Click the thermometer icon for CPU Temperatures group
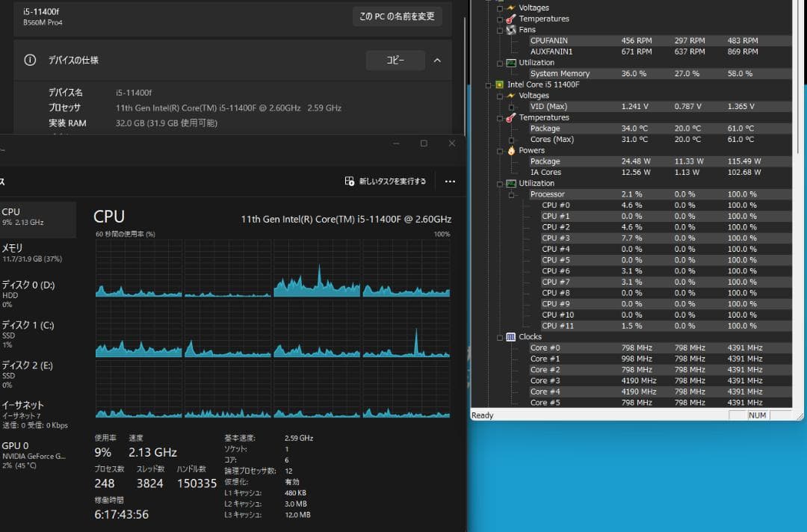 [x=510, y=117]
